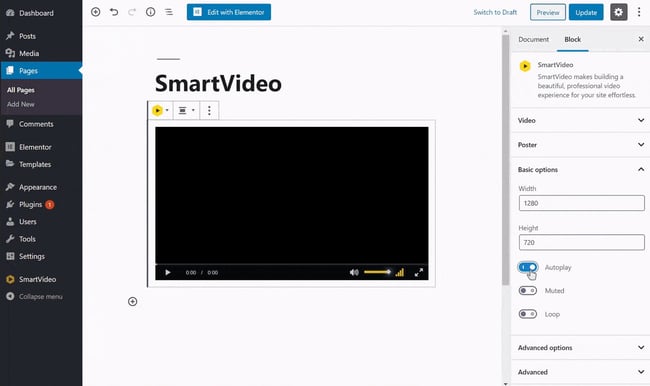Open block alignment options
This screenshot has width=650, height=386.
(186, 110)
